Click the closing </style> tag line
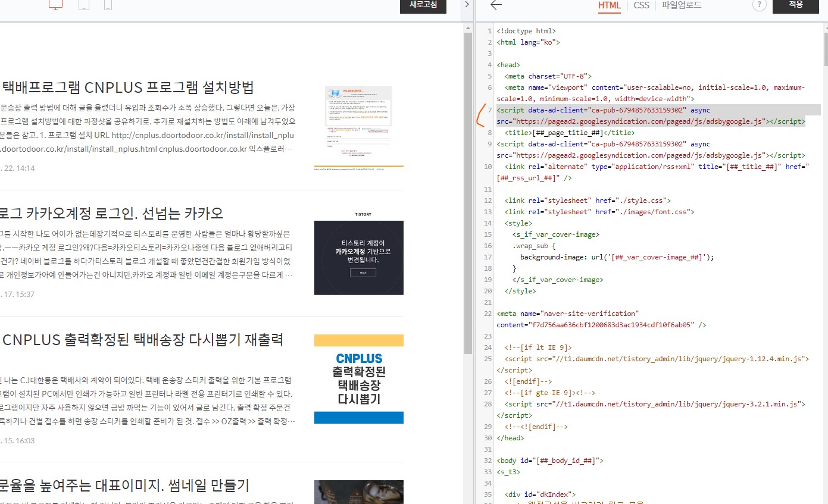 520,291
